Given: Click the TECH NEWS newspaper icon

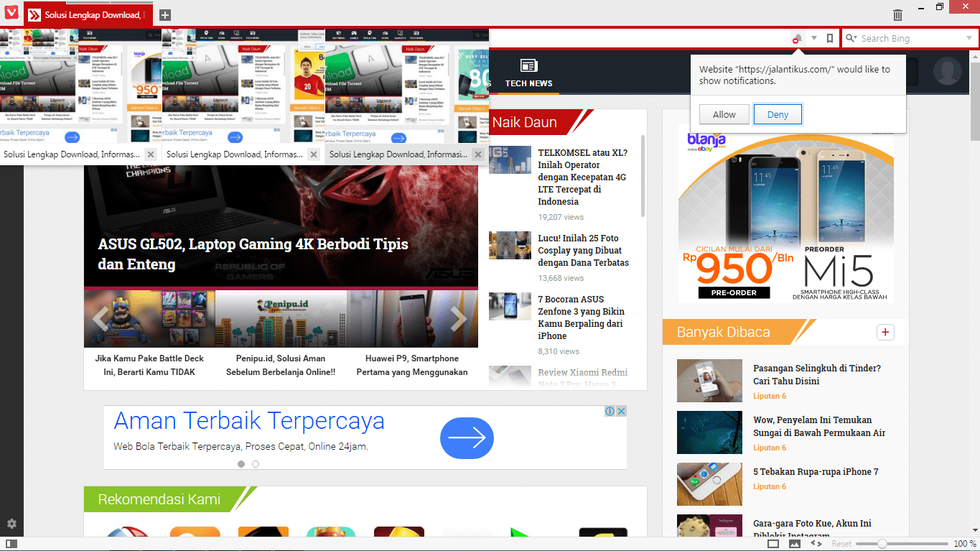Looking at the screenshot, I should 528,65.
